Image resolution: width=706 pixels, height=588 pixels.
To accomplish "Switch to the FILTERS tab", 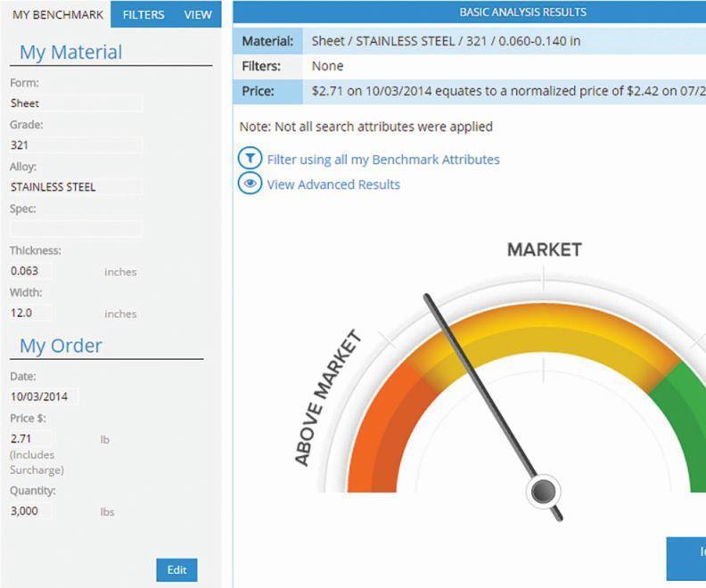I will click(144, 14).
